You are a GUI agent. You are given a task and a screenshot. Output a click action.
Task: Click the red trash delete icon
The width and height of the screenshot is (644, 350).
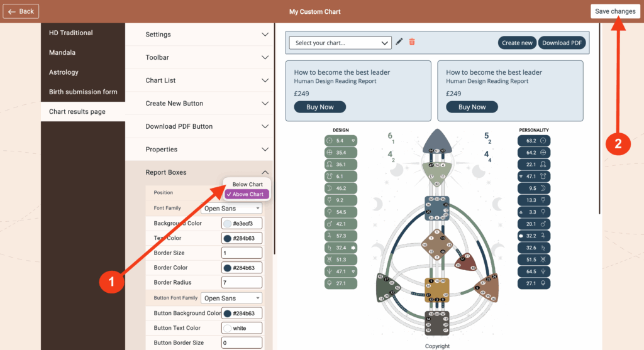[x=412, y=42]
